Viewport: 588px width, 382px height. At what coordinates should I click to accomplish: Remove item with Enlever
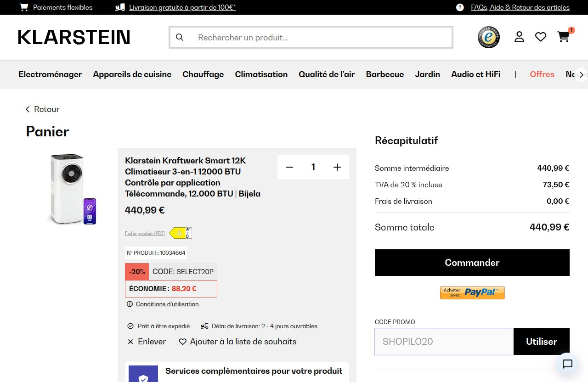(147, 342)
